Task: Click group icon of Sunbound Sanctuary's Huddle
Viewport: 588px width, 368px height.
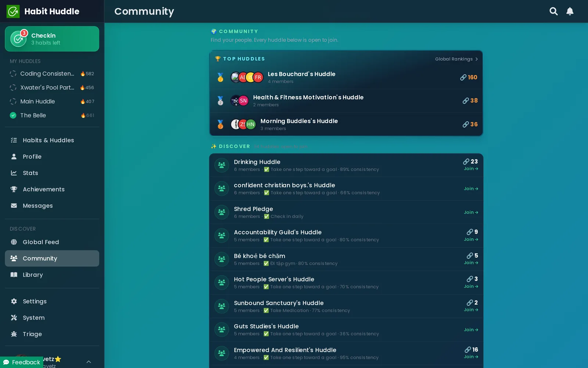Action: click(x=222, y=306)
